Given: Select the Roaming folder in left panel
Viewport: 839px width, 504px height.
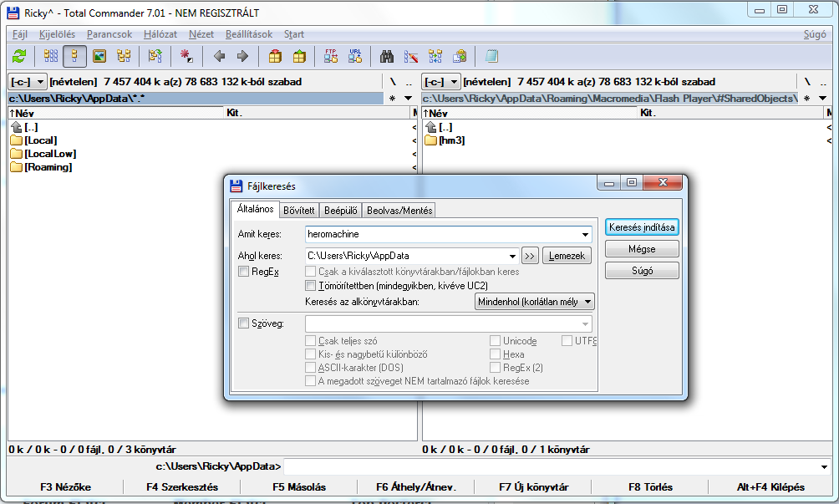Looking at the screenshot, I should pos(48,167).
